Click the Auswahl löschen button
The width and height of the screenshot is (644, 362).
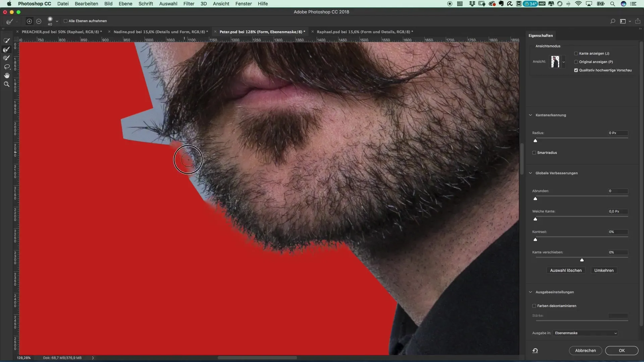click(566, 270)
